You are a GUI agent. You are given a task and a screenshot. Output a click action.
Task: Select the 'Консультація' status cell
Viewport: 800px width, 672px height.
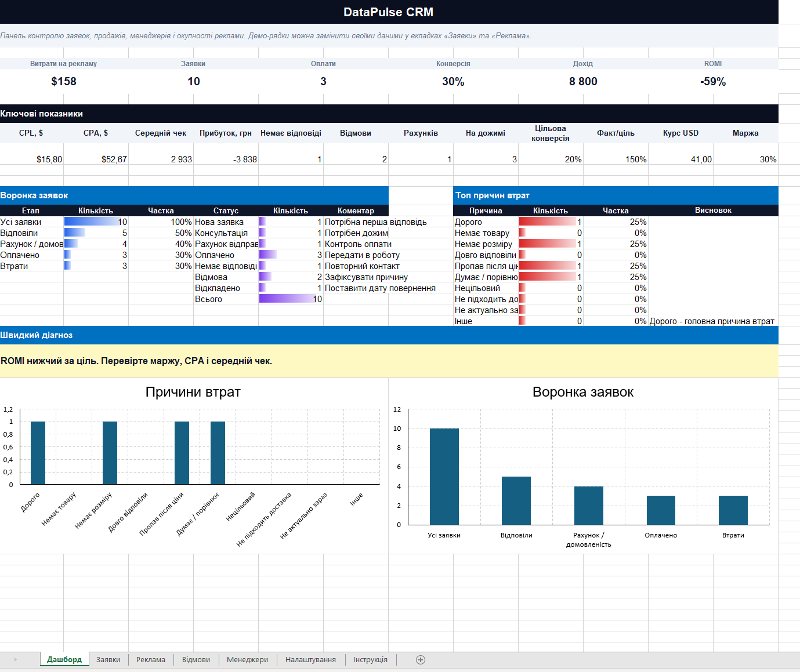pyautogui.click(x=226, y=233)
